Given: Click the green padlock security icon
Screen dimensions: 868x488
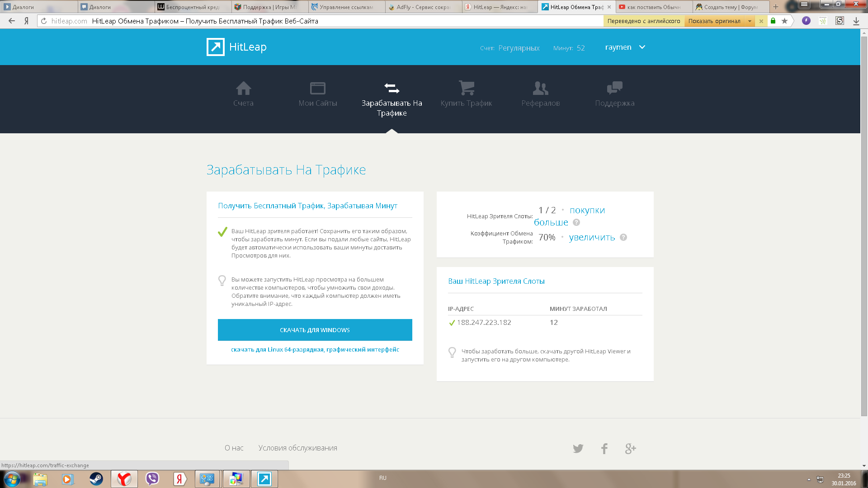Looking at the screenshot, I should (x=773, y=21).
